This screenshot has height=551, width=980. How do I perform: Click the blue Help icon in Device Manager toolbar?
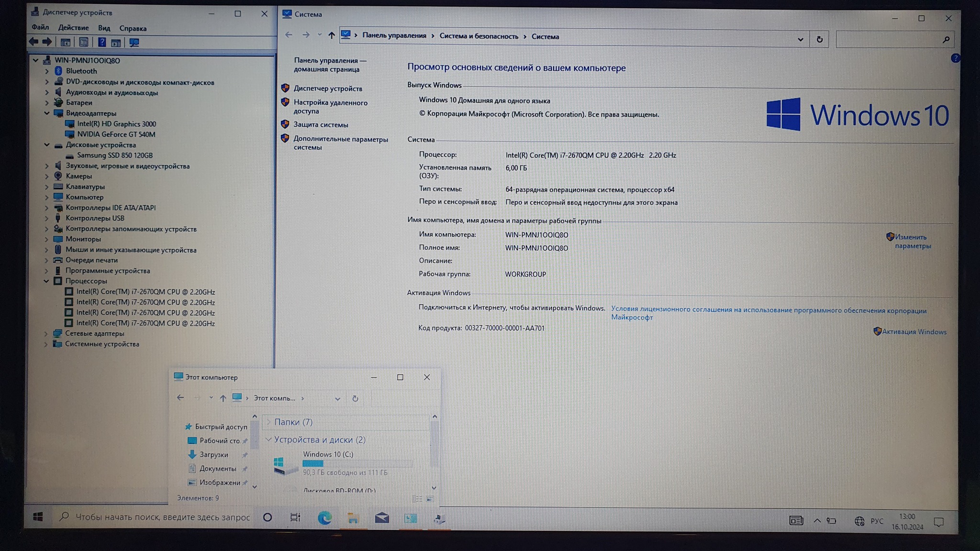point(101,43)
